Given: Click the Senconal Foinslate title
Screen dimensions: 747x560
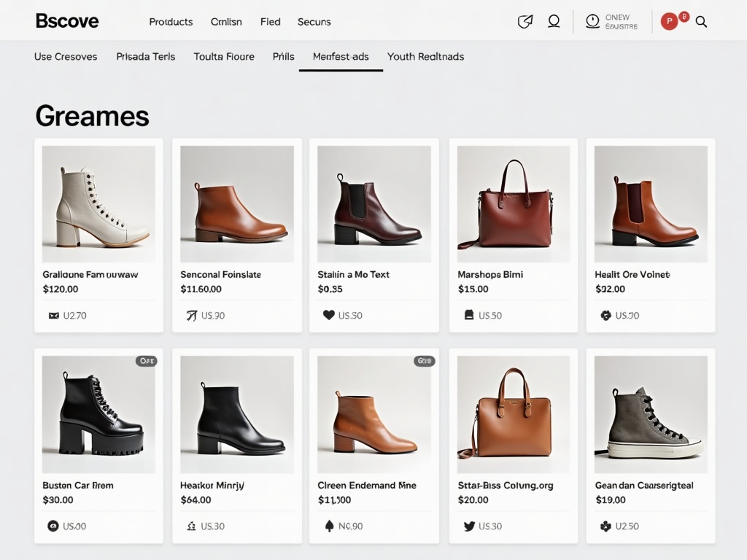Looking at the screenshot, I should (220, 275).
